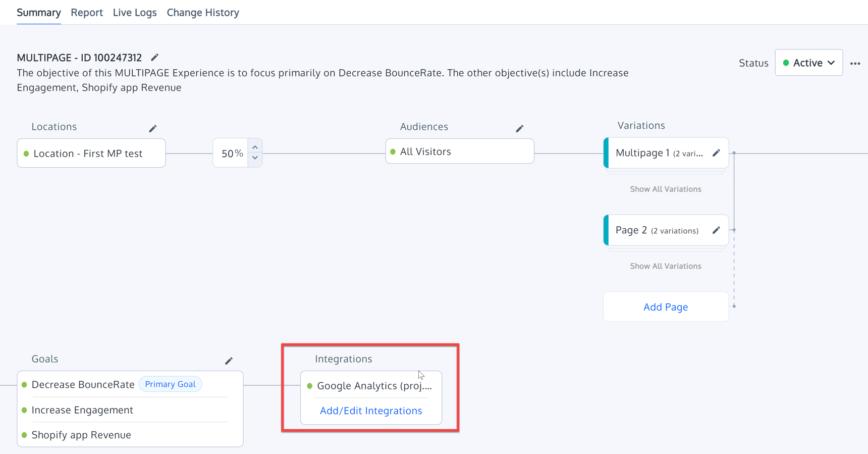This screenshot has width=868, height=454.
Task: Open Location - First MP test card
Action: (x=91, y=153)
